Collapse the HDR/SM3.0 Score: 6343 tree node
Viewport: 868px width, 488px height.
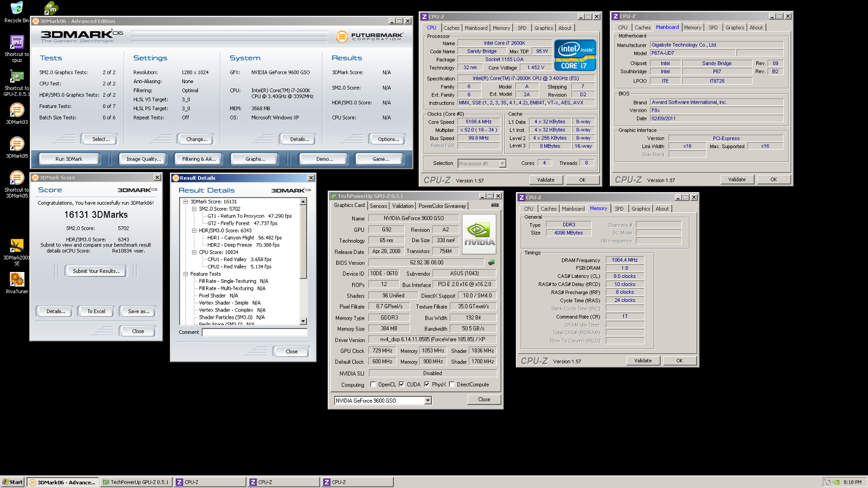pyautogui.click(x=194, y=230)
